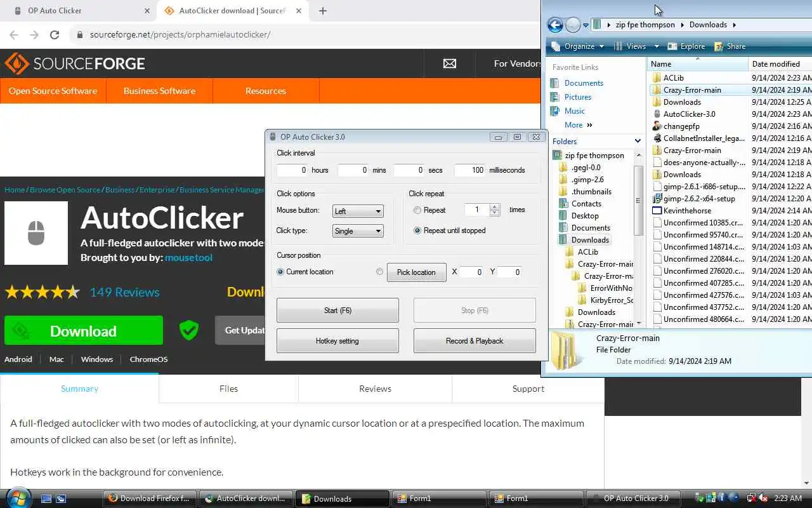Open Pictures in Favorite Links

click(577, 97)
